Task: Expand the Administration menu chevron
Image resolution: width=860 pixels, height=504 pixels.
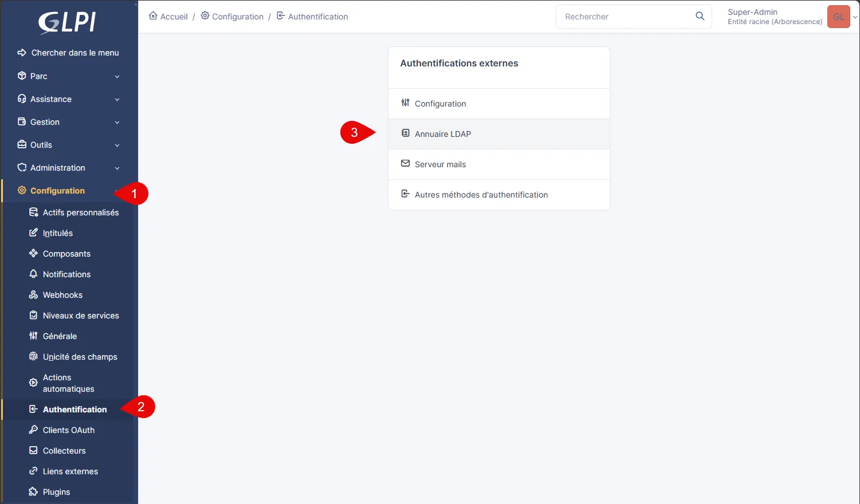Action: pos(117,168)
